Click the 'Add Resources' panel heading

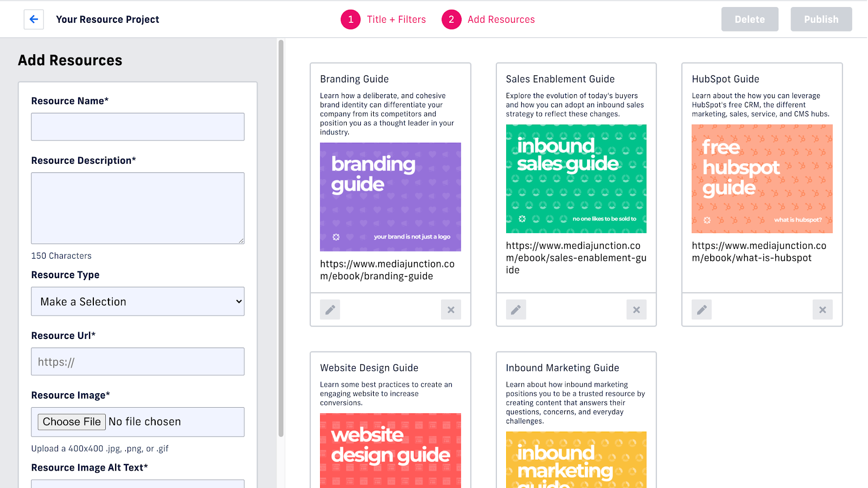[70, 60]
